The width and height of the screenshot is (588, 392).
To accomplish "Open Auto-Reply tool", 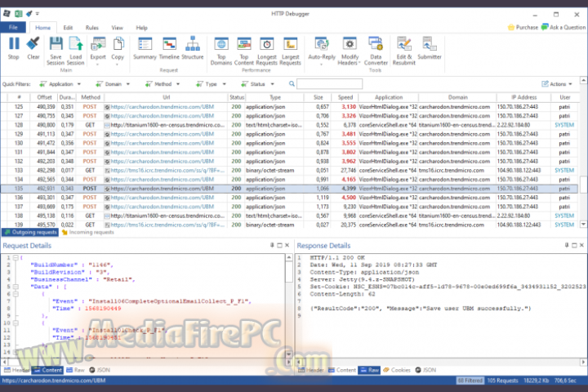I will pos(322,51).
